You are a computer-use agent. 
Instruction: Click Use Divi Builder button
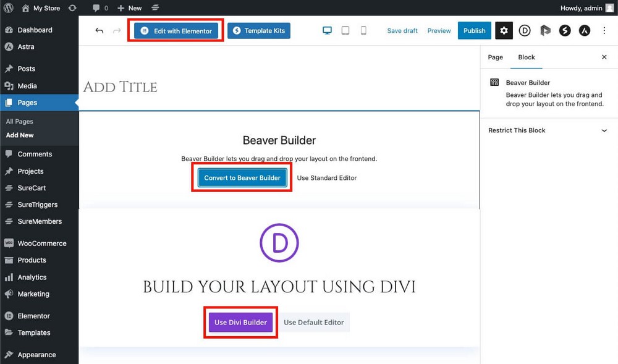[241, 322]
